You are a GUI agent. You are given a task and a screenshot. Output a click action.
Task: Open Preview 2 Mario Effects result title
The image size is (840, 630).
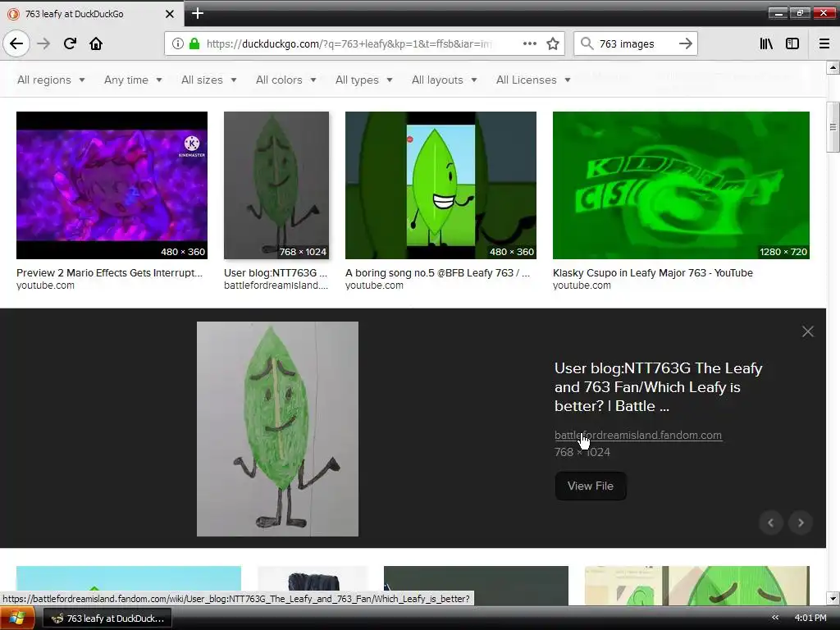(x=109, y=272)
